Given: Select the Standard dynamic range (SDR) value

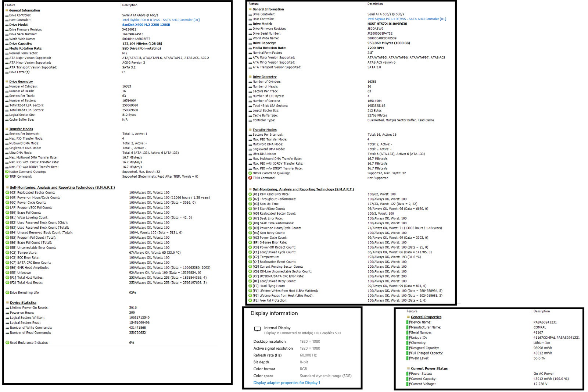Looking at the screenshot, I should pyautogui.click(x=326, y=376).
